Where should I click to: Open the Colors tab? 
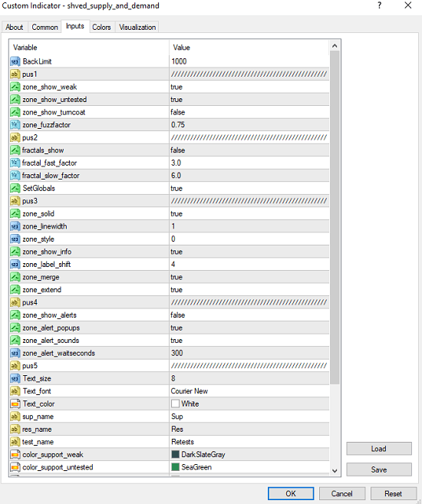[101, 28]
